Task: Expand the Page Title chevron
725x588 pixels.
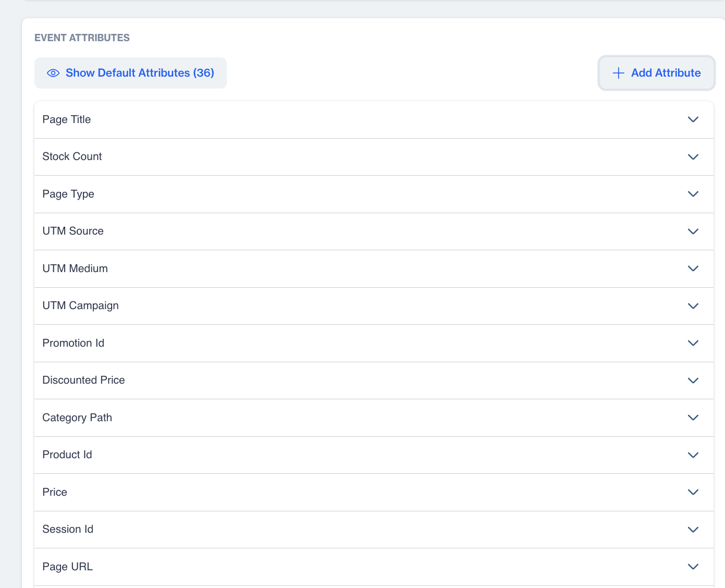Action: pos(693,119)
